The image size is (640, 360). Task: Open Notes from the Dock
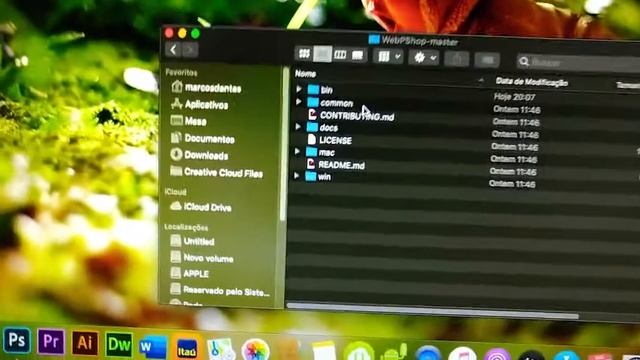tap(324, 351)
